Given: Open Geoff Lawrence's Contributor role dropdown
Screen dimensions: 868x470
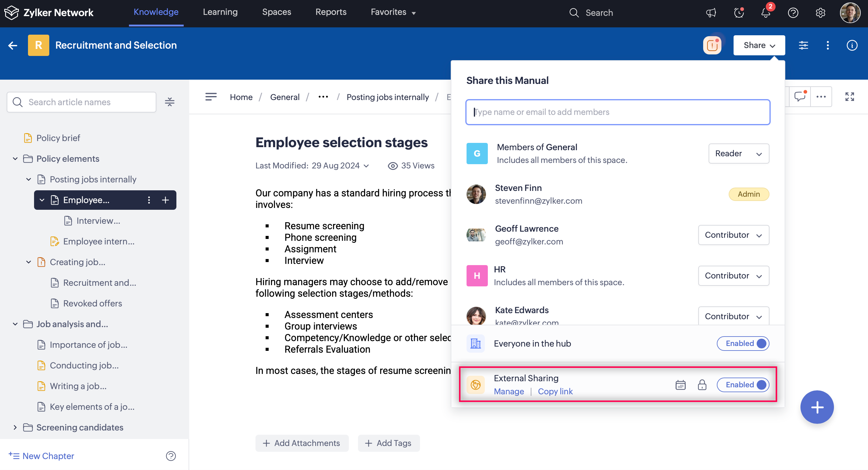Looking at the screenshot, I should 733,235.
